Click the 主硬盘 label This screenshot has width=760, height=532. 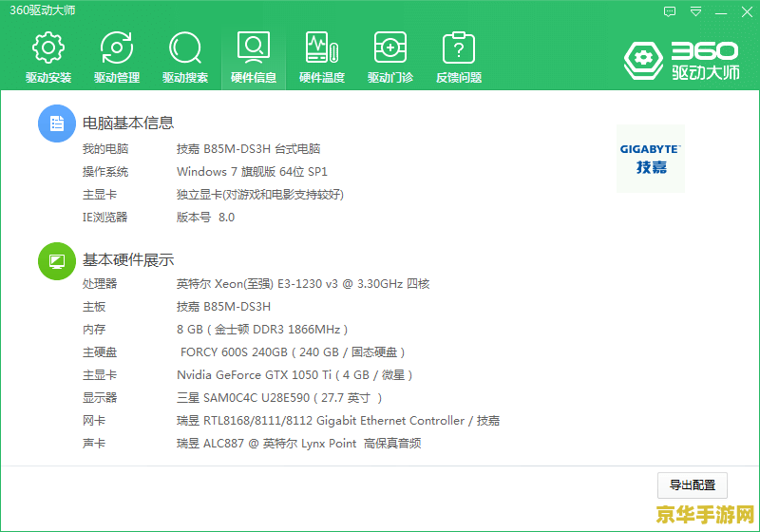100,352
